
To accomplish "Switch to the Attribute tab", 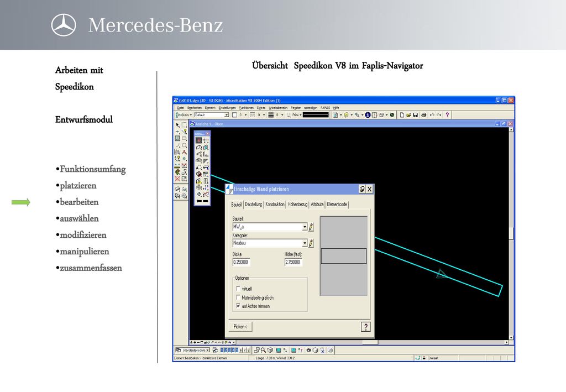I will (x=317, y=205).
